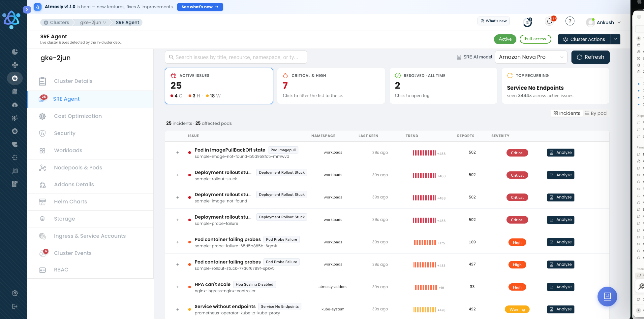Open Workloads in the side menu
The width and height of the screenshot is (644, 319).
point(90,151)
